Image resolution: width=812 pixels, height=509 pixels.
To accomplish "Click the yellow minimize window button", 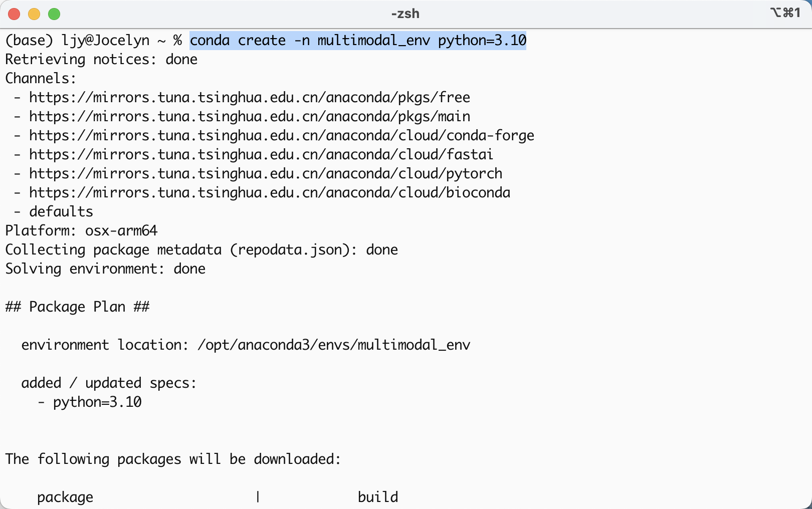I will (x=34, y=14).
